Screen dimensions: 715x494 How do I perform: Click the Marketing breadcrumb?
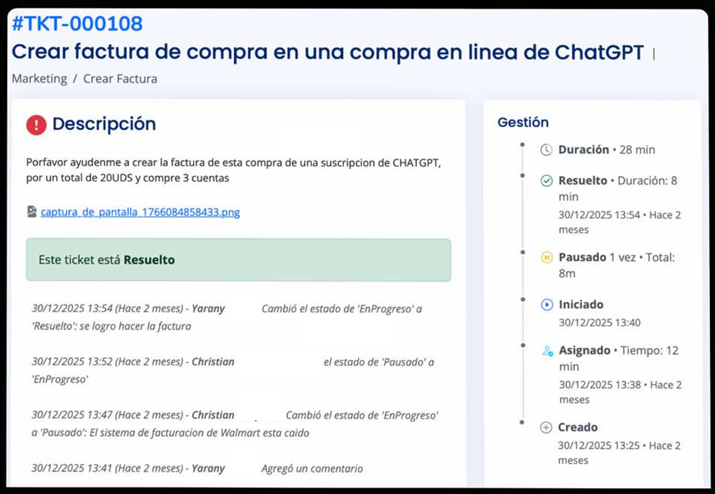(39, 78)
